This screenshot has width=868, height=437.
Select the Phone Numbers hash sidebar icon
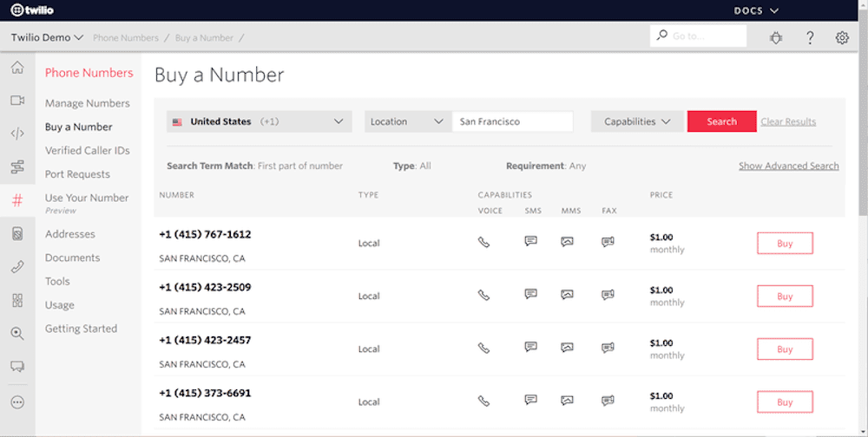[x=17, y=200]
